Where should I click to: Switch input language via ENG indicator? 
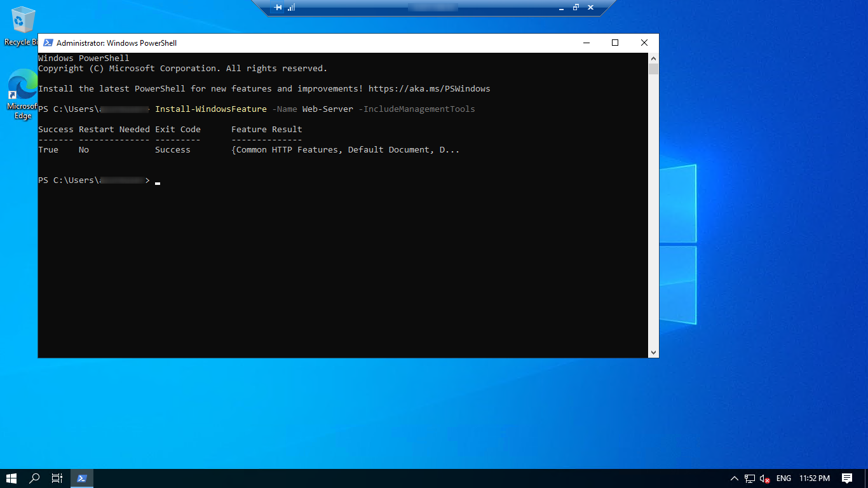tap(784, 478)
